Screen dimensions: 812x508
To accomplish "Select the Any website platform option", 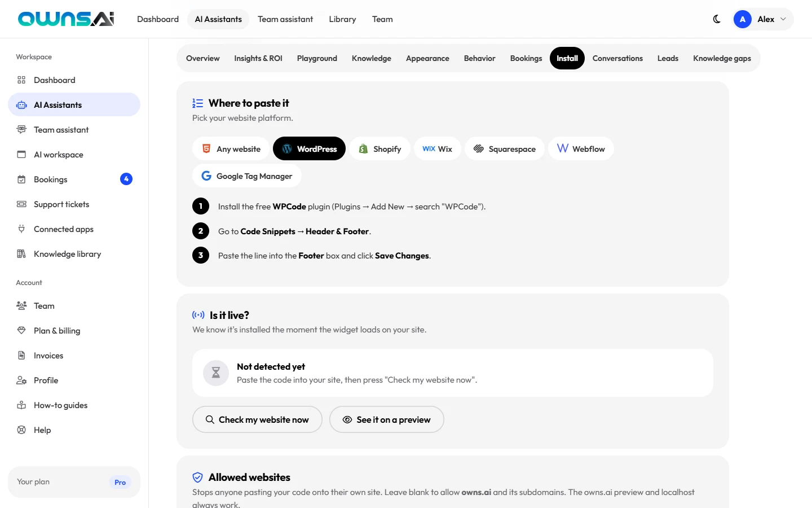I will click(231, 149).
